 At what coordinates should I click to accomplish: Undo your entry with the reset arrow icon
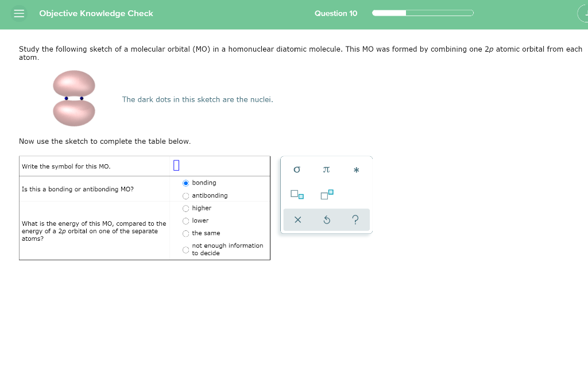[x=326, y=219]
